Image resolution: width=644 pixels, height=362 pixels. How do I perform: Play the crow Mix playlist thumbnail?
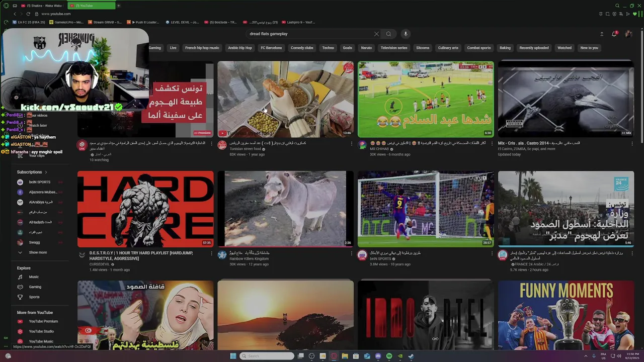pyautogui.click(x=566, y=99)
